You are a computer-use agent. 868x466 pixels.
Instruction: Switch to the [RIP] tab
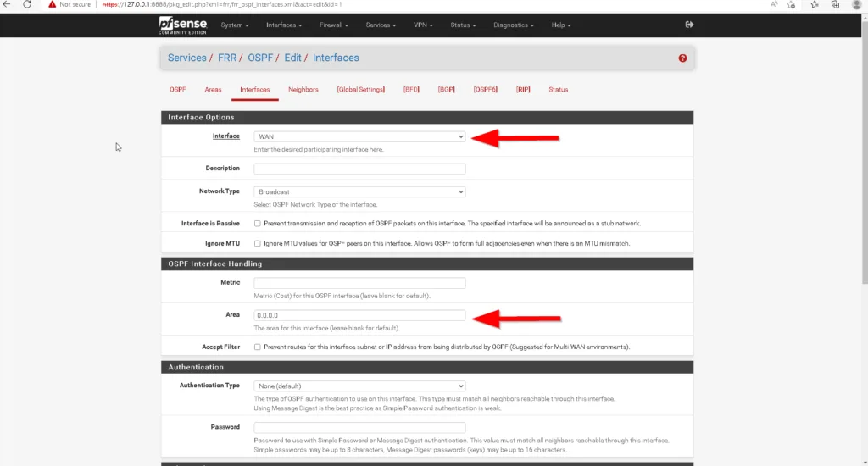(523, 90)
